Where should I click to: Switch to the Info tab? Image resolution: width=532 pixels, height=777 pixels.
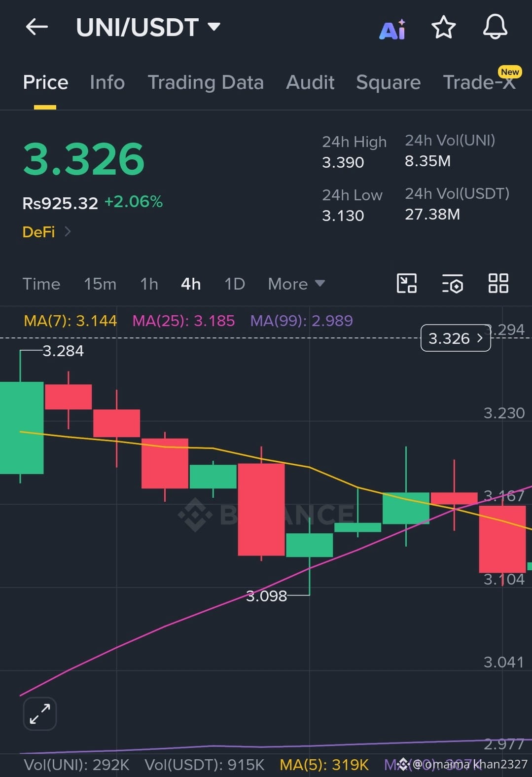coord(107,82)
